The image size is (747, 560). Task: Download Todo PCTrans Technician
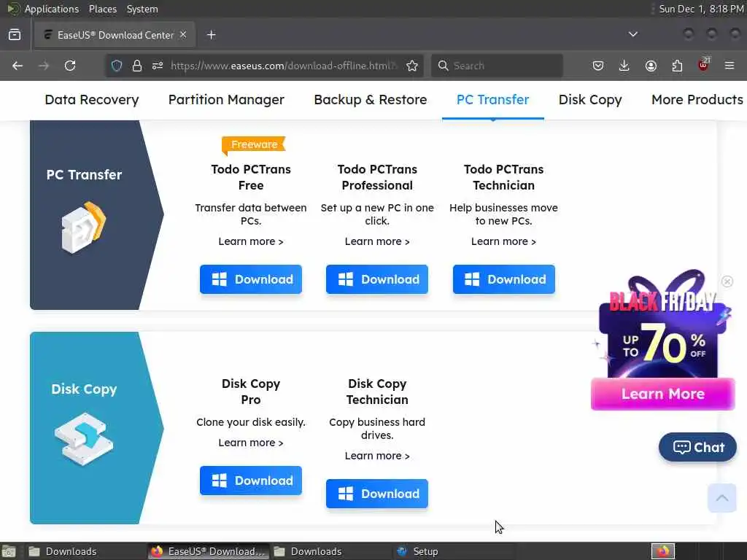(x=504, y=279)
